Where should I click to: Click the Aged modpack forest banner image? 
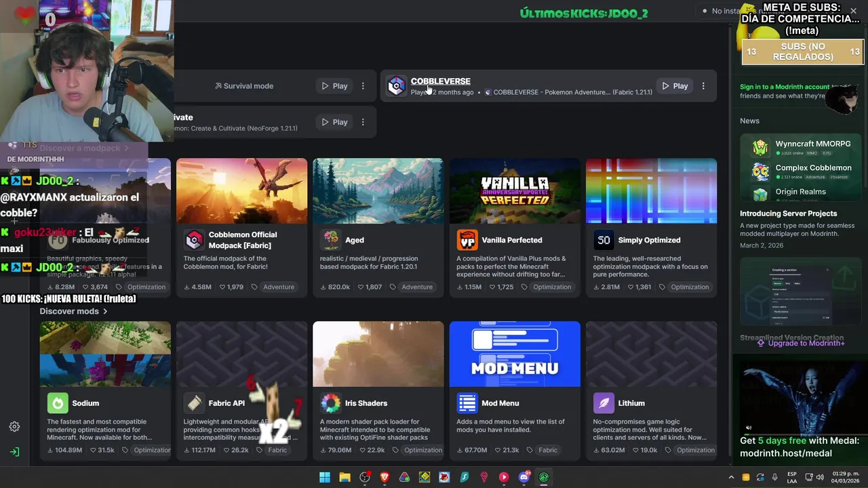[x=378, y=191]
